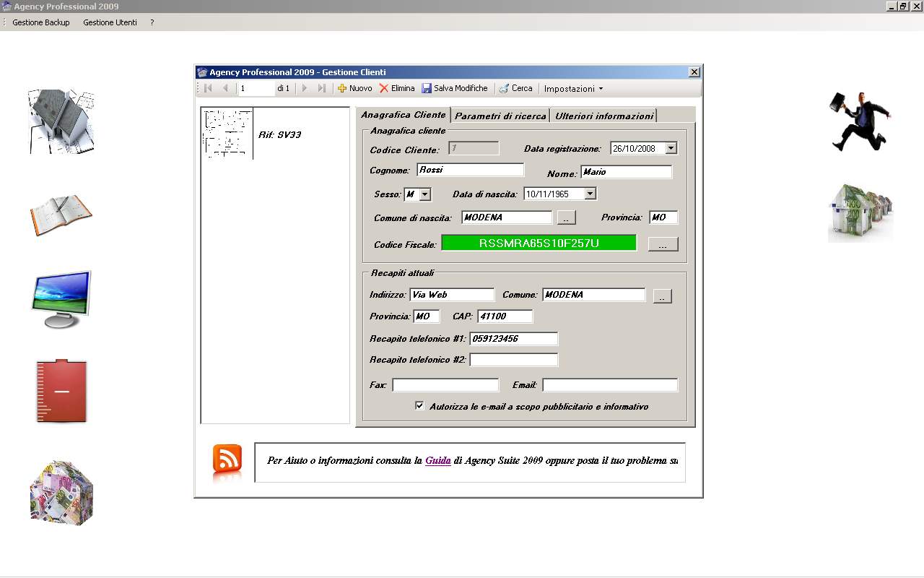The image size is (924, 578).
Task: Open the Guida help link
Action: [437, 460]
